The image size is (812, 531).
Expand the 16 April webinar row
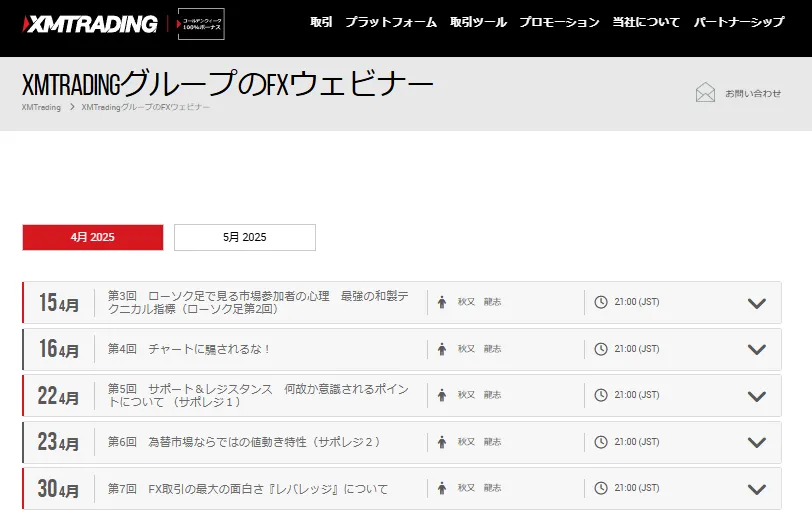757,350
